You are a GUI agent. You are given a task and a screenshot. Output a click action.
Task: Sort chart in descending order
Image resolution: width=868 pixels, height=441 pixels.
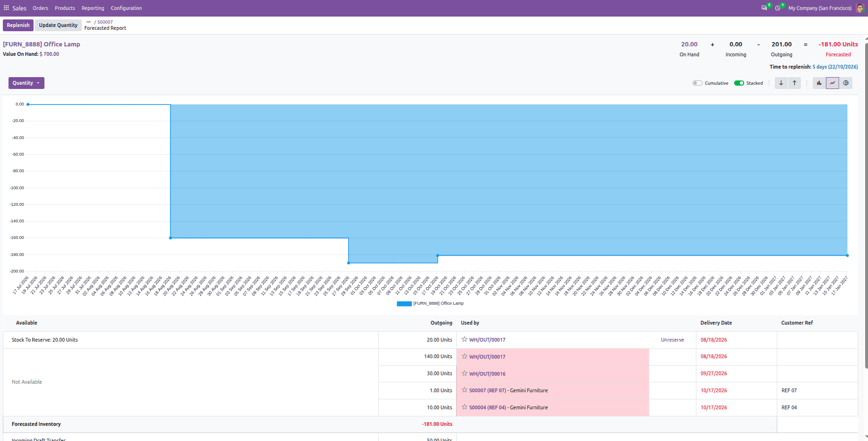781,83
